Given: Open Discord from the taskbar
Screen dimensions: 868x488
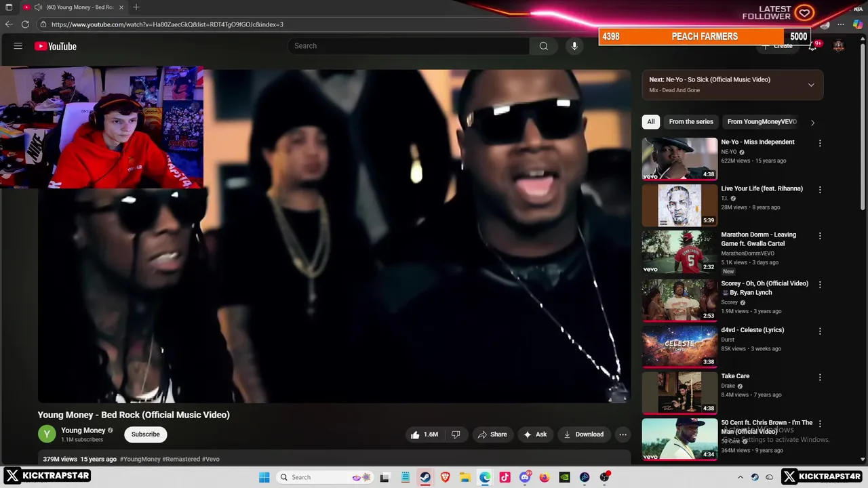Looking at the screenshot, I should coord(524,477).
